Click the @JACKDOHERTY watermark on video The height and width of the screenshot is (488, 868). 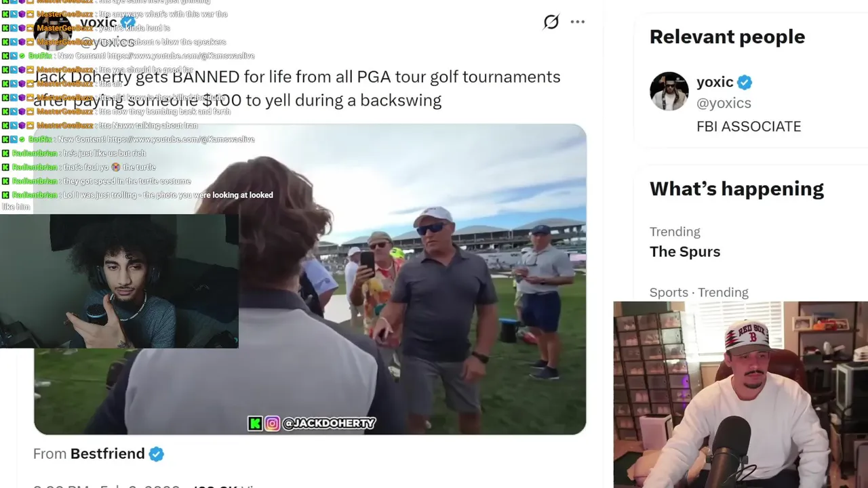tap(329, 424)
